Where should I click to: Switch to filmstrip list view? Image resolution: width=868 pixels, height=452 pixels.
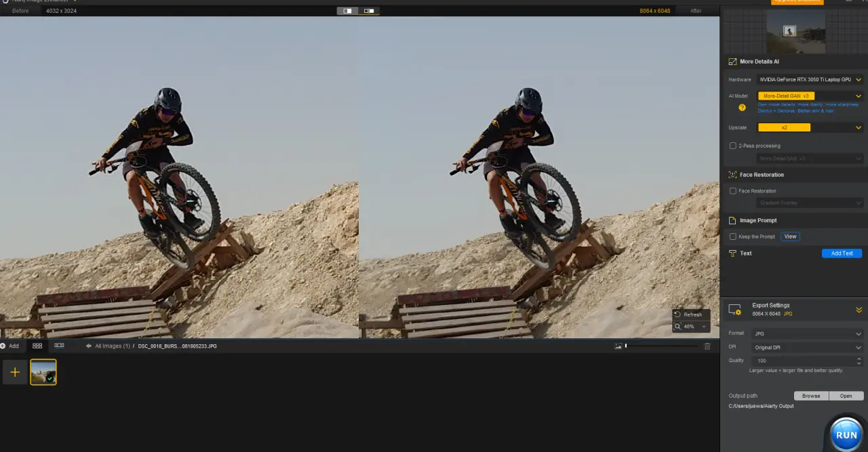point(59,346)
